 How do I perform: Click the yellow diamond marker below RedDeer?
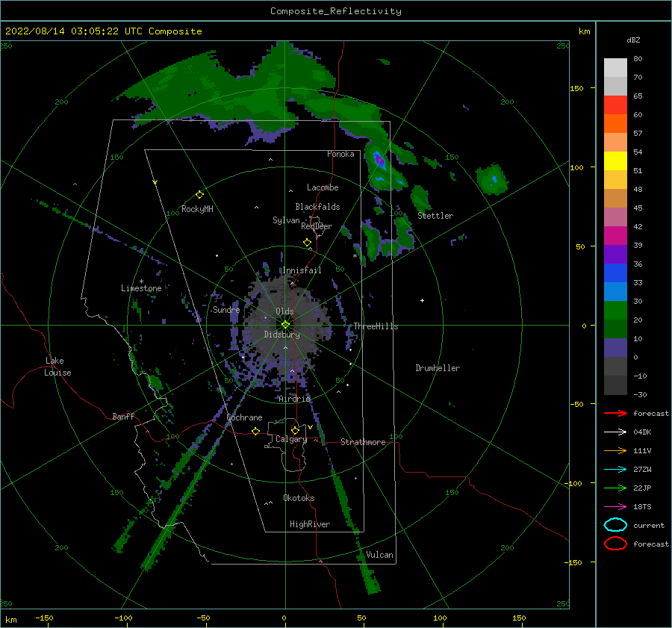pyautogui.click(x=307, y=243)
